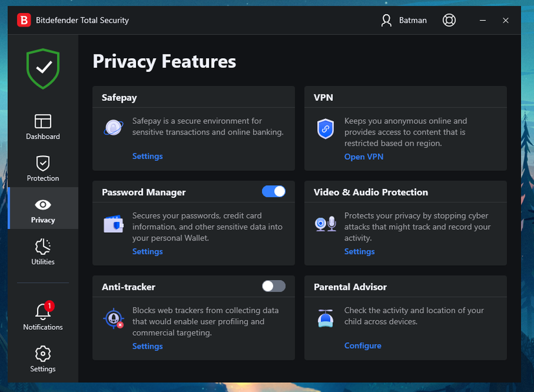Screen dimensions: 534x392
Task: Click the Anti-tracker target icon
Action: (113, 318)
